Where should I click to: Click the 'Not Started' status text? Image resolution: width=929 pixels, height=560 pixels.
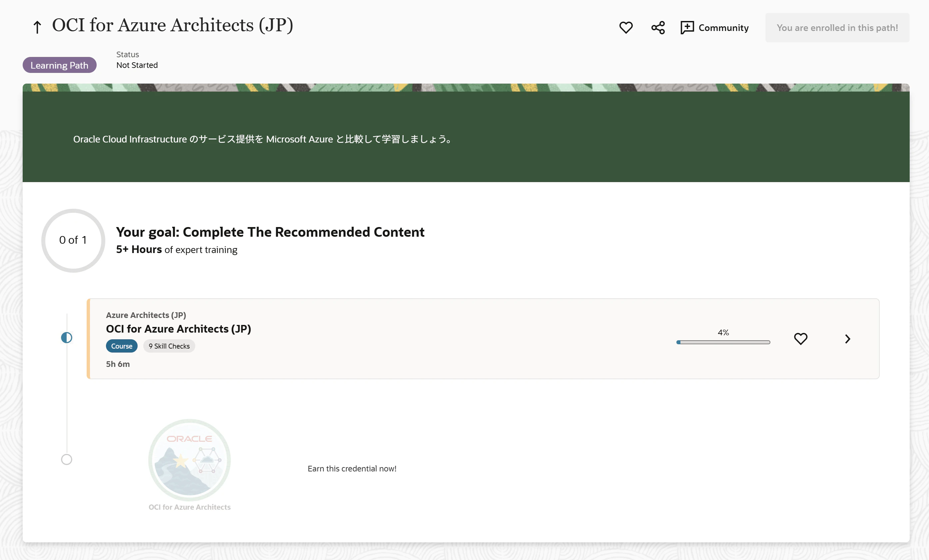click(x=137, y=65)
